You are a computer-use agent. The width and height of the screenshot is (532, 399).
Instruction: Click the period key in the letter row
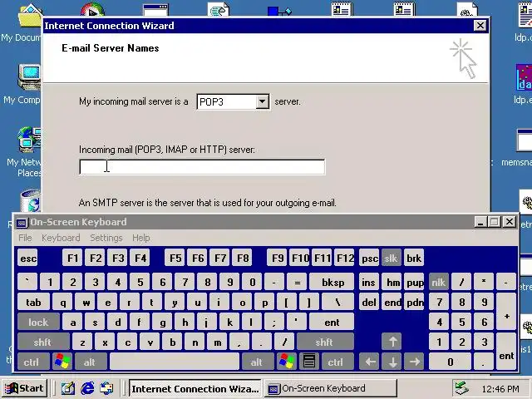coord(262,342)
